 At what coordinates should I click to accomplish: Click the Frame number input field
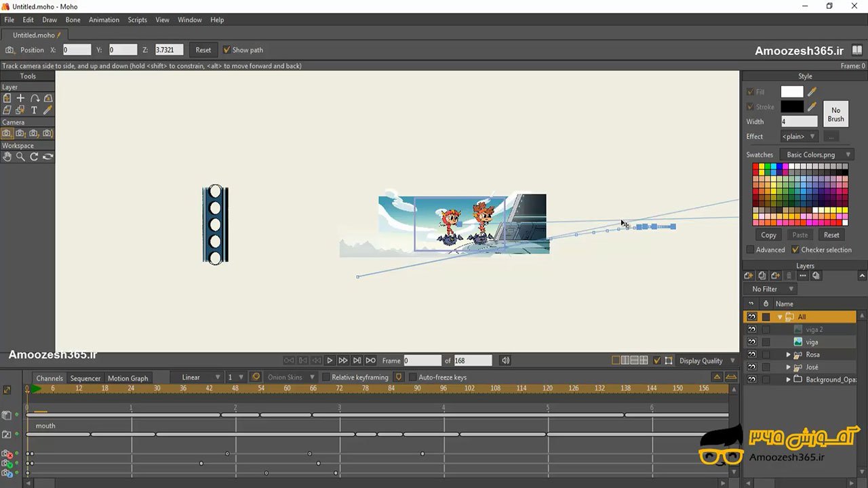[x=422, y=361]
